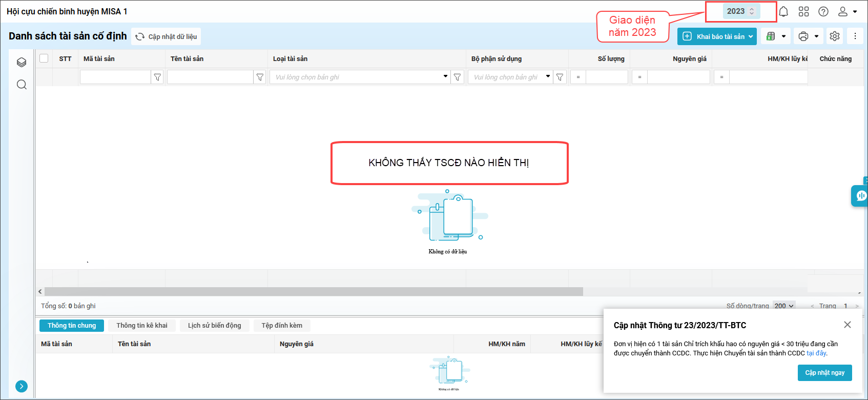Click the Excel export icon
Image resolution: width=868 pixels, height=400 pixels.
coord(771,36)
